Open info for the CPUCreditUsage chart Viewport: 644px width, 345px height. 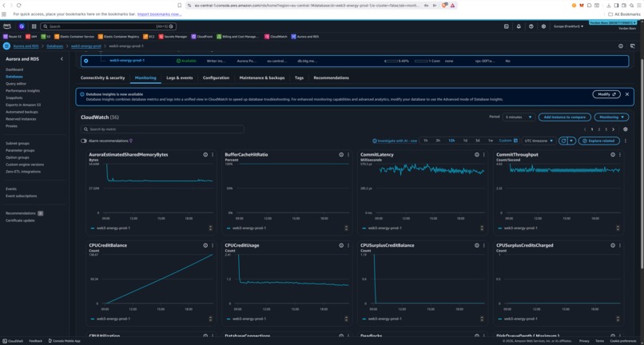(x=341, y=245)
